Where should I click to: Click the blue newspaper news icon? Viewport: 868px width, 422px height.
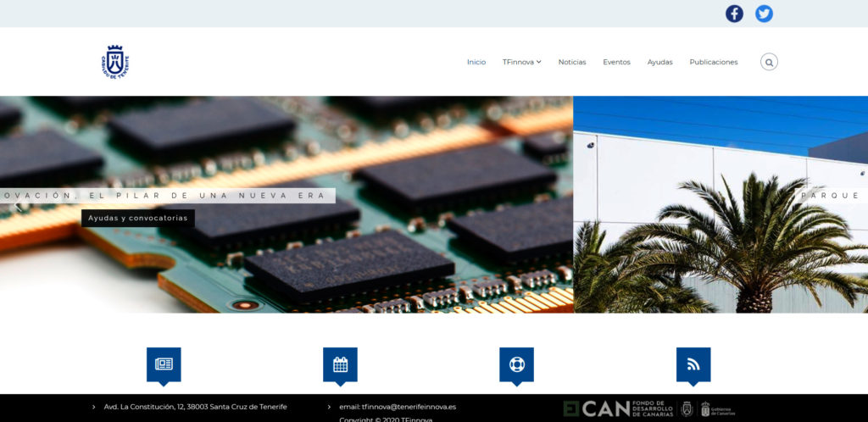point(164,364)
